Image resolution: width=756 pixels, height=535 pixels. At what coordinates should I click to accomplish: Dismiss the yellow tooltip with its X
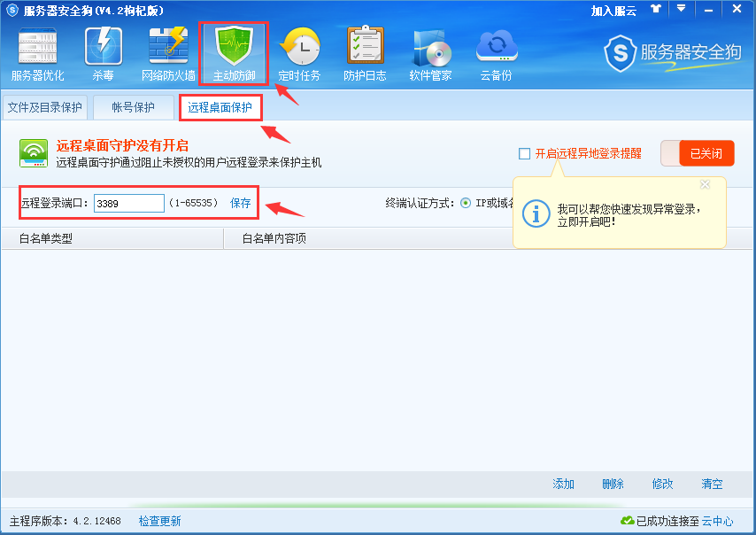tap(705, 184)
